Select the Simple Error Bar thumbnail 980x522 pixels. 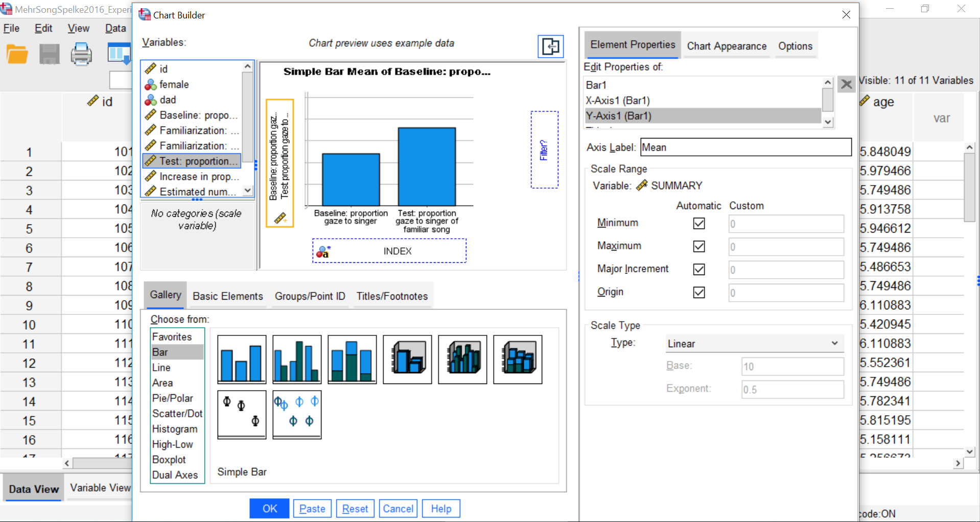tap(242, 415)
